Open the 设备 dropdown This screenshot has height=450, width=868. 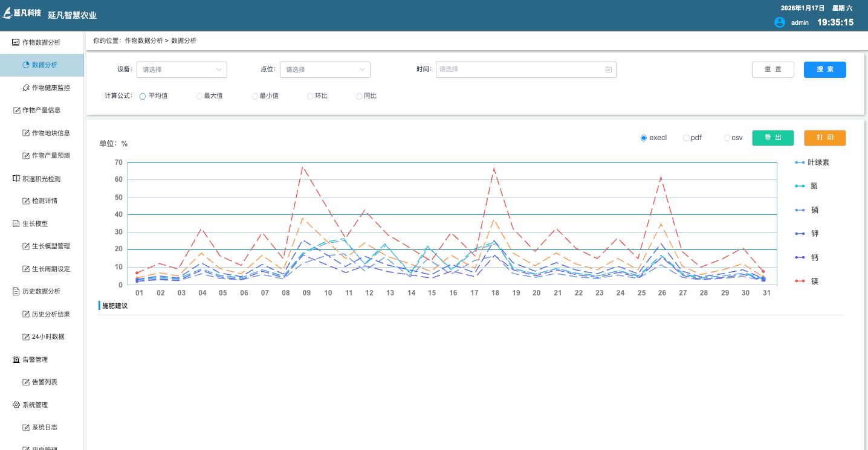(181, 69)
